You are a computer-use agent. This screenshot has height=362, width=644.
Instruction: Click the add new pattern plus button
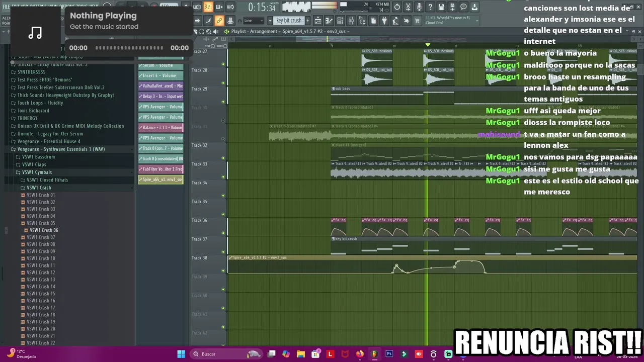tap(307, 21)
